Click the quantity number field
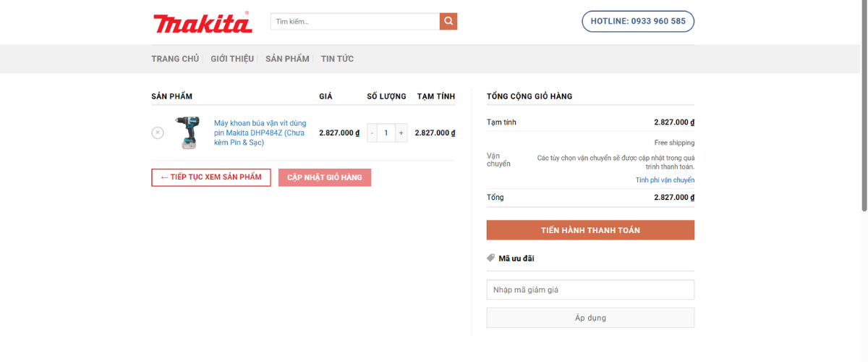This screenshot has width=868, height=362. [386, 132]
